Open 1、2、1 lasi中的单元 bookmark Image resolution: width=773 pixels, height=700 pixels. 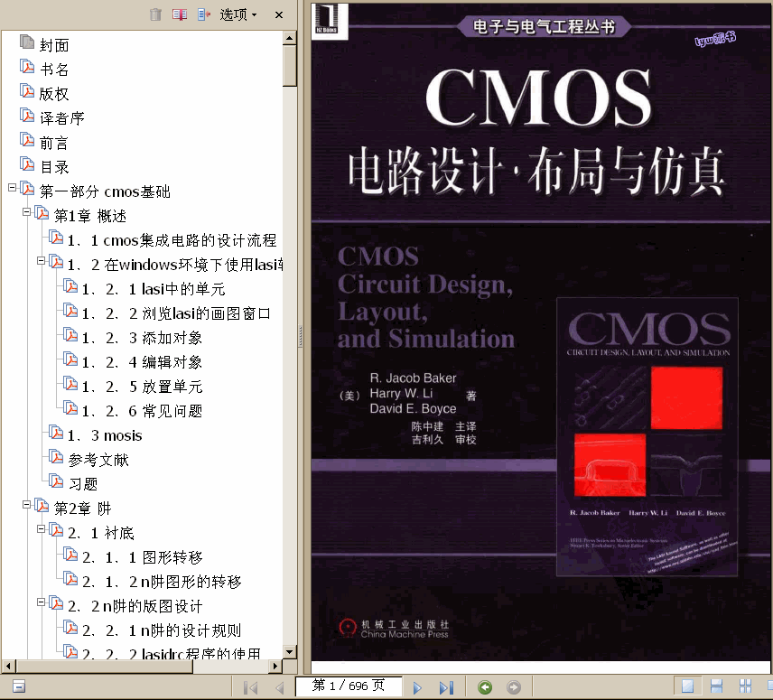[x=154, y=289]
